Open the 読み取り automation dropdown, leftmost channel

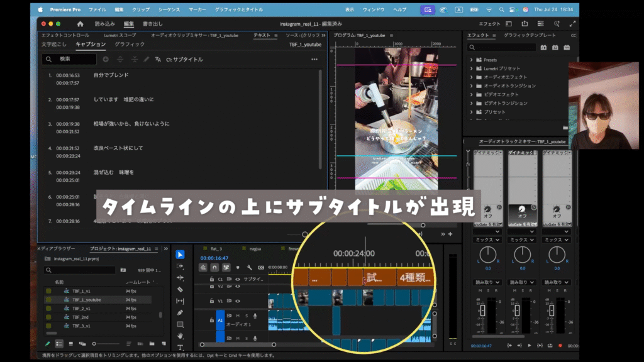click(x=487, y=282)
